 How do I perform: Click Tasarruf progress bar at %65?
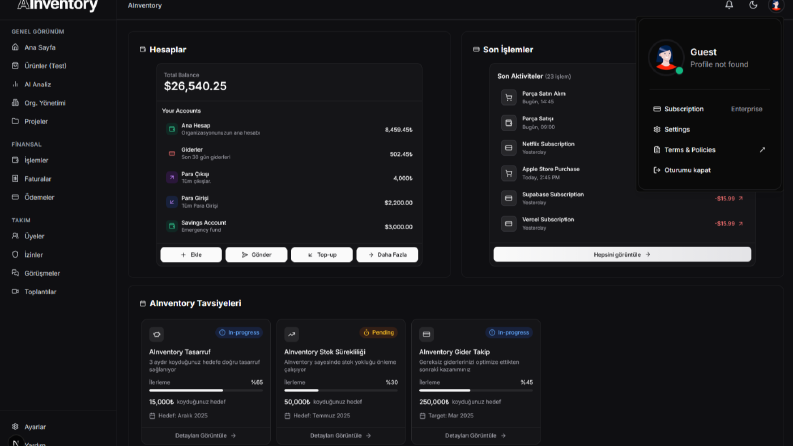tap(206, 390)
